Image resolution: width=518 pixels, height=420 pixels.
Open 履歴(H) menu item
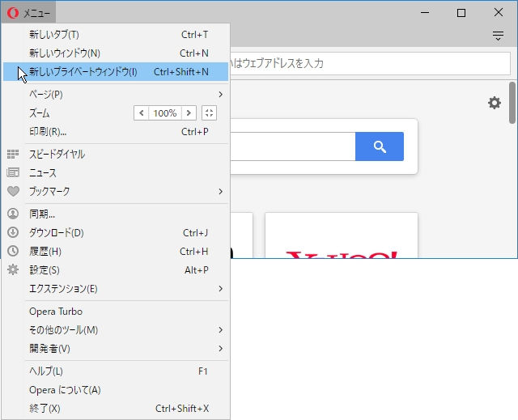(x=116, y=252)
